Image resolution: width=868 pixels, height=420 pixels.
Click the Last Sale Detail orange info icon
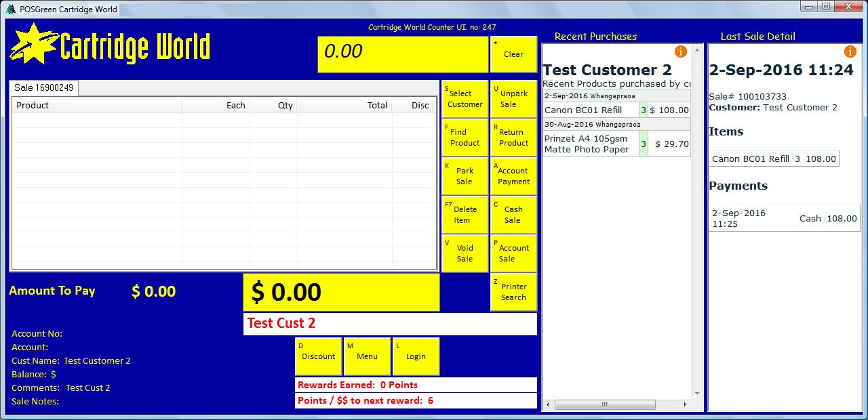click(x=850, y=52)
